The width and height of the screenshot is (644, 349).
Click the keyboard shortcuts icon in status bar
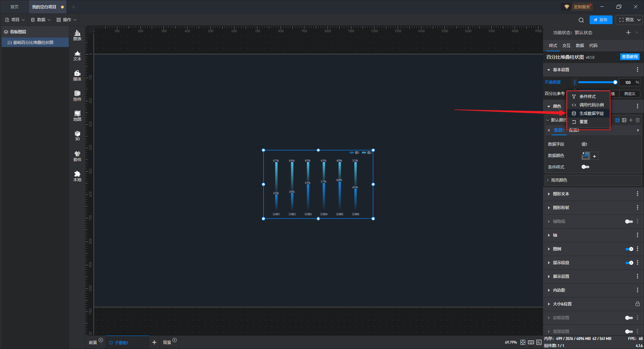point(531,342)
